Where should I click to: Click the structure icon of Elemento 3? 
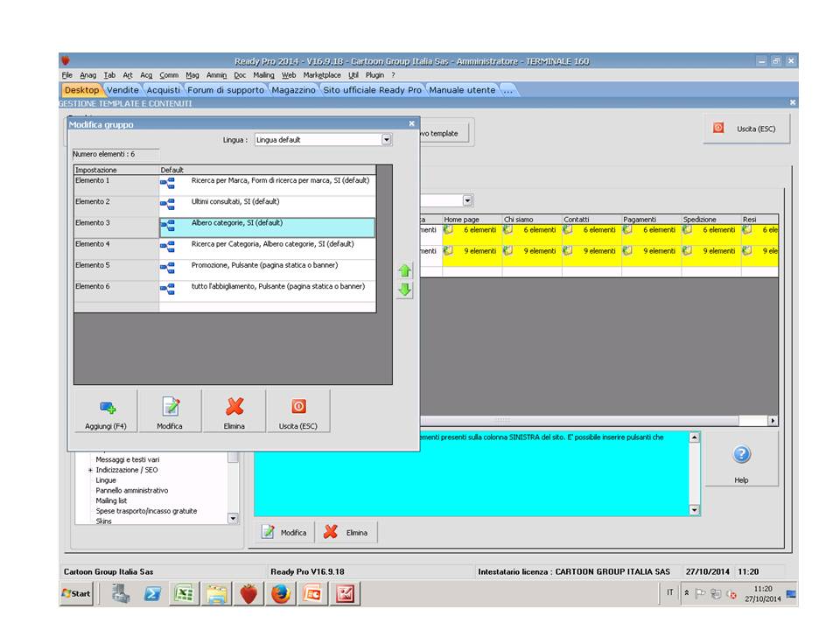click(x=167, y=226)
